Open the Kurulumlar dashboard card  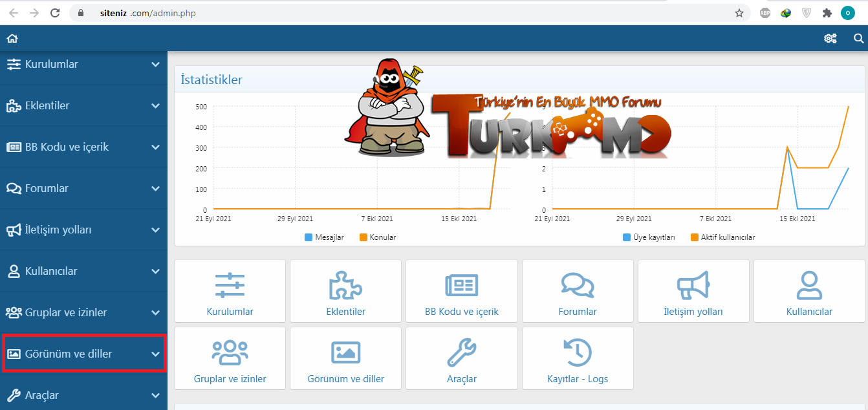[x=230, y=291]
